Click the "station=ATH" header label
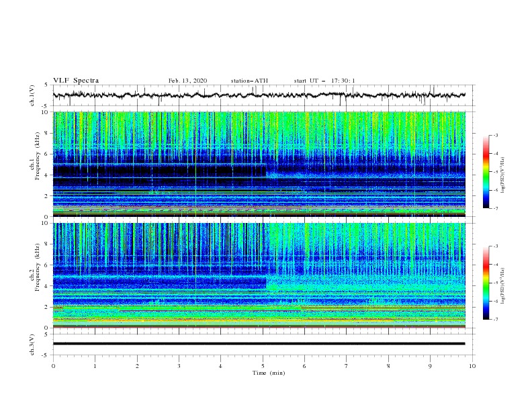This screenshot has width=532, height=411. tap(249, 81)
